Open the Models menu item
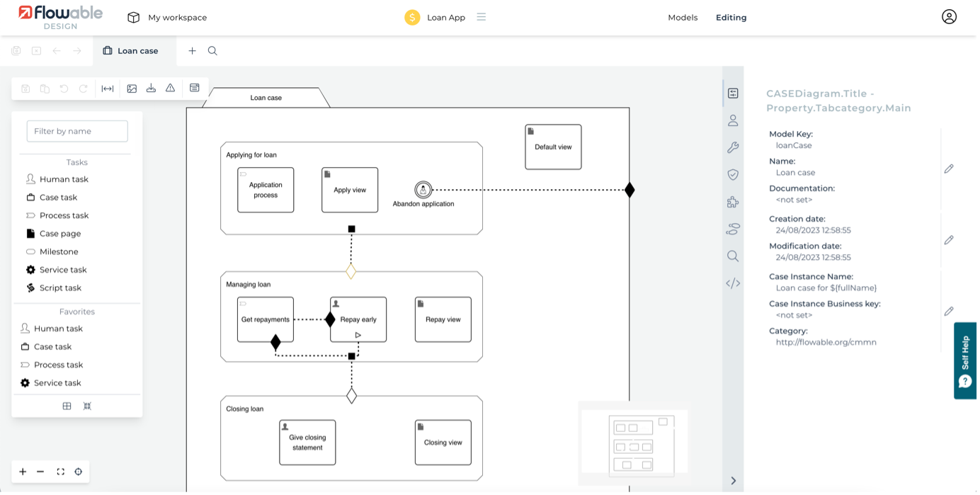Viewport: 980px width, 495px height. pyautogui.click(x=683, y=18)
